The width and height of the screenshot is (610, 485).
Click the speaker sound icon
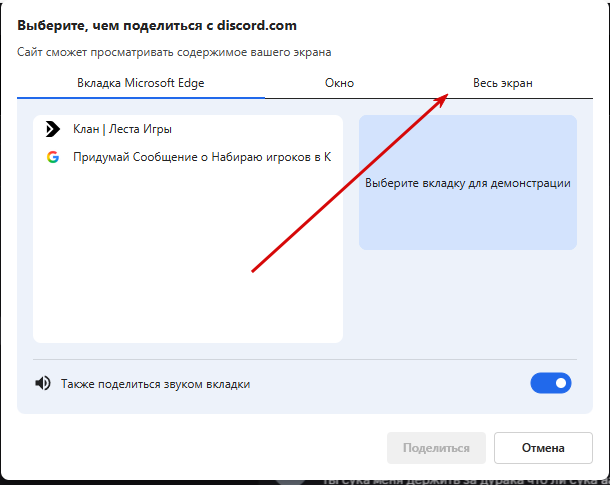coord(43,383)
